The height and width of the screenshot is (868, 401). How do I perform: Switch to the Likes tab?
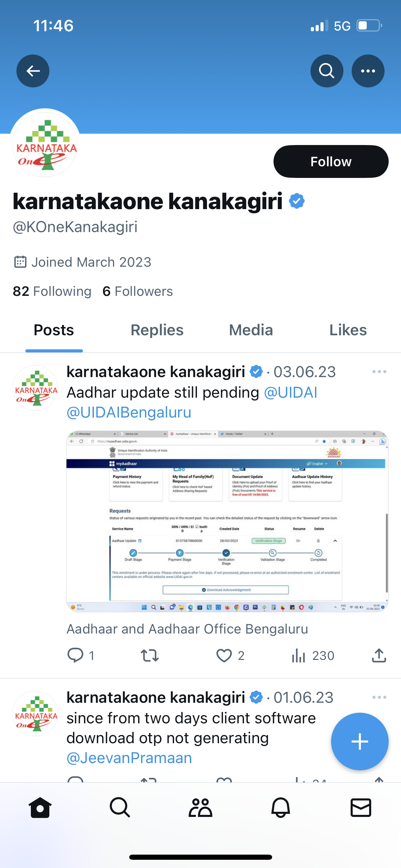(x=348, y=330)
